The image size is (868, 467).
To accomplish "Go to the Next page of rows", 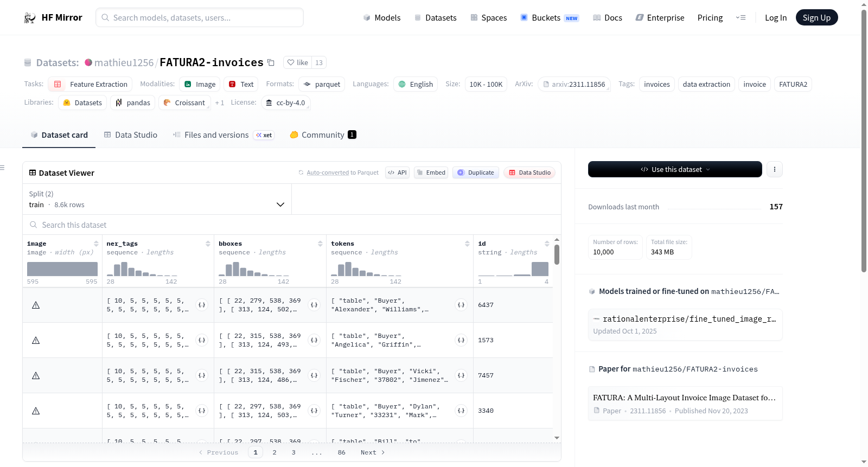I will (373, 452).
